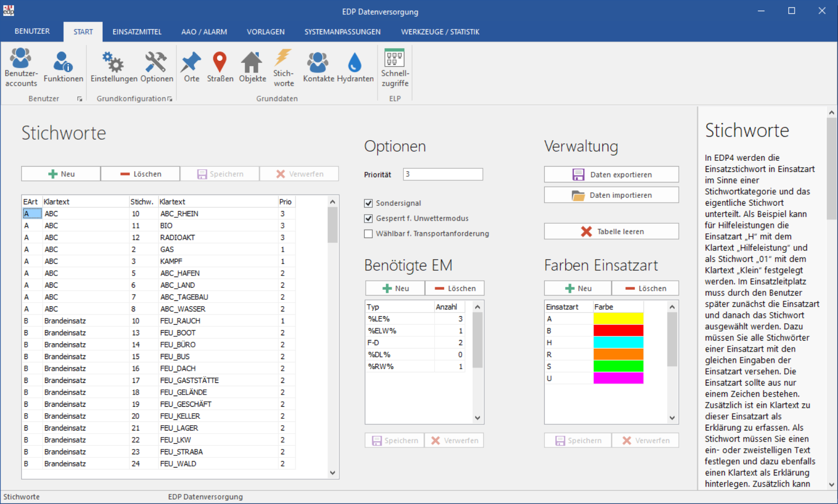Click Verwerfen above the Stichworte table
This screenshot has width=838, height=504.
[299, 174]
